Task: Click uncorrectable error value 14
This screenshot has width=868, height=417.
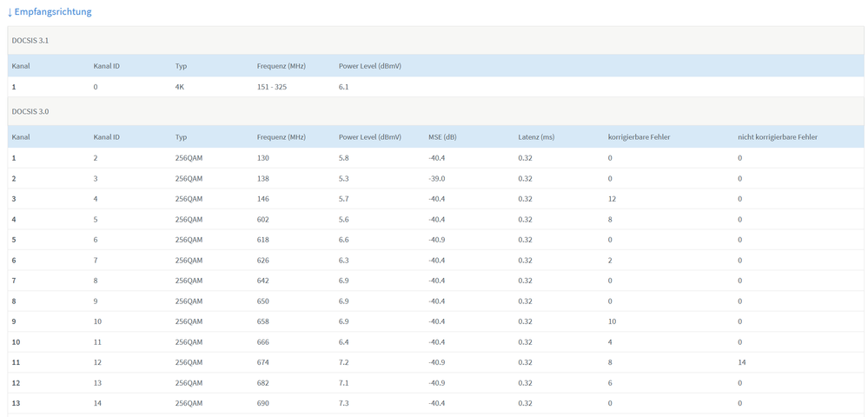Action: (741, 362)
